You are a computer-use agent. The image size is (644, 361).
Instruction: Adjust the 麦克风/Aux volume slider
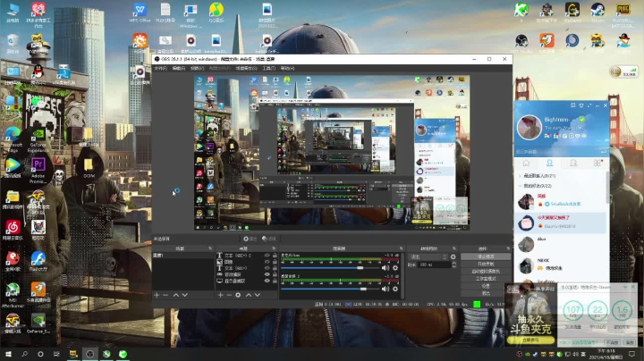coord(331,268)
